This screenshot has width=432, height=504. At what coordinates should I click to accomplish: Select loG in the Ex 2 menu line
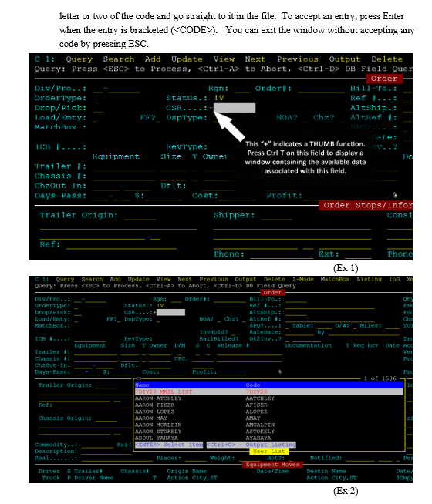pyautogui.click(x=394, y=279)
